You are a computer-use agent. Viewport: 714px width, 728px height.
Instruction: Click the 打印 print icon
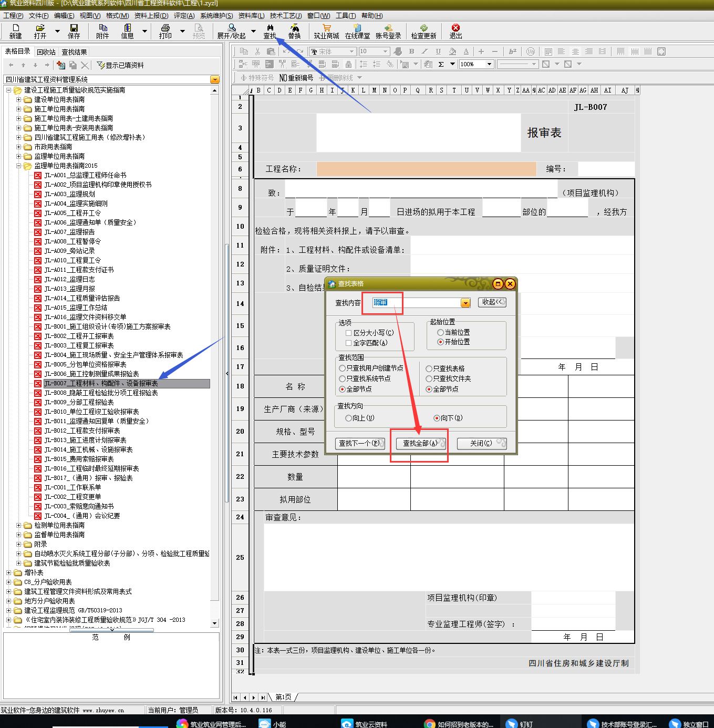tap(165, 32)
